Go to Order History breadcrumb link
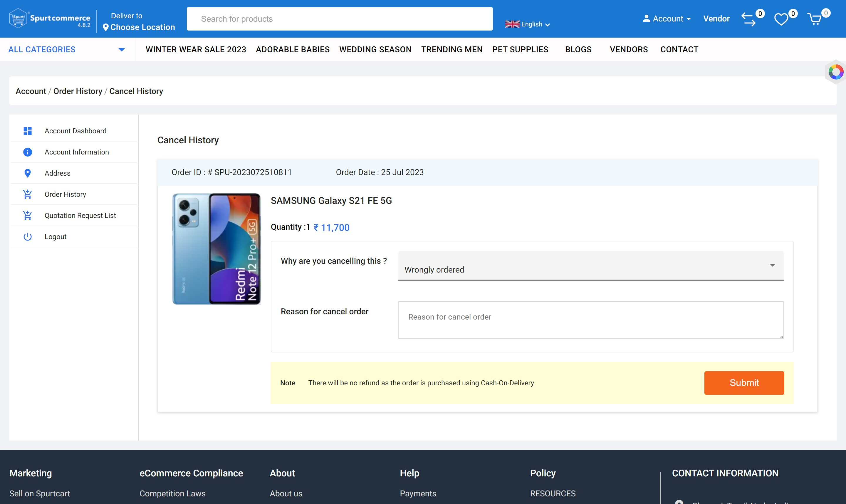 tap(78, 91)
